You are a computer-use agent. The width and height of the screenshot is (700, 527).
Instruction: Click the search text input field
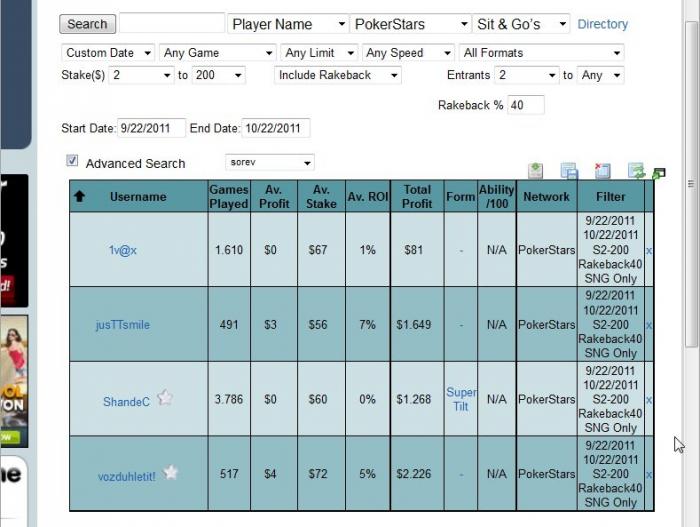click(172, 23)
